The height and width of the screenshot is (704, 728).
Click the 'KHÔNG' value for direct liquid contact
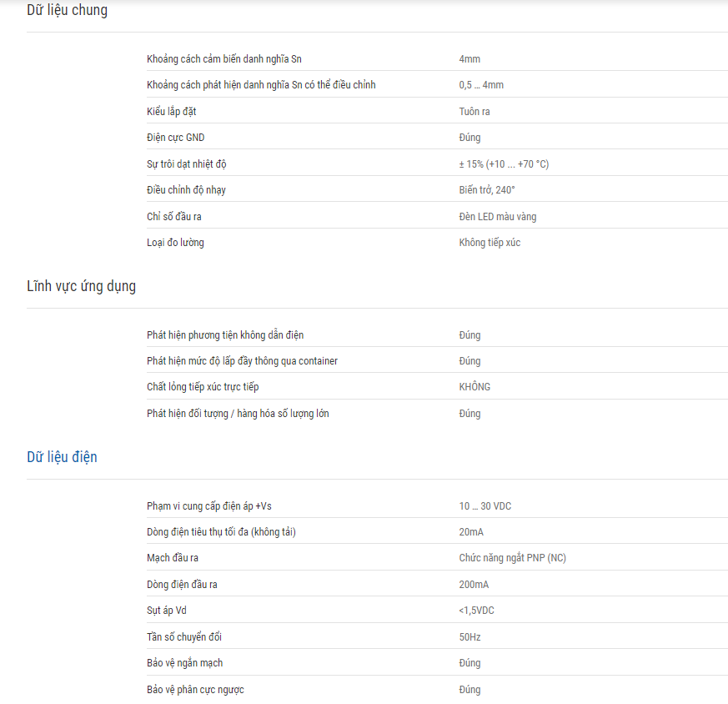pyautogui.click(x=474, y=387)
